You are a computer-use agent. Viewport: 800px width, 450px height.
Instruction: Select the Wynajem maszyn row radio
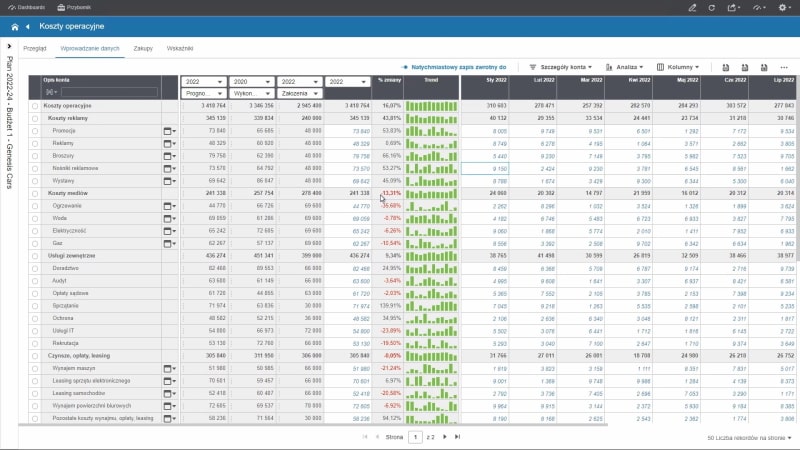(x=35, y=368)
